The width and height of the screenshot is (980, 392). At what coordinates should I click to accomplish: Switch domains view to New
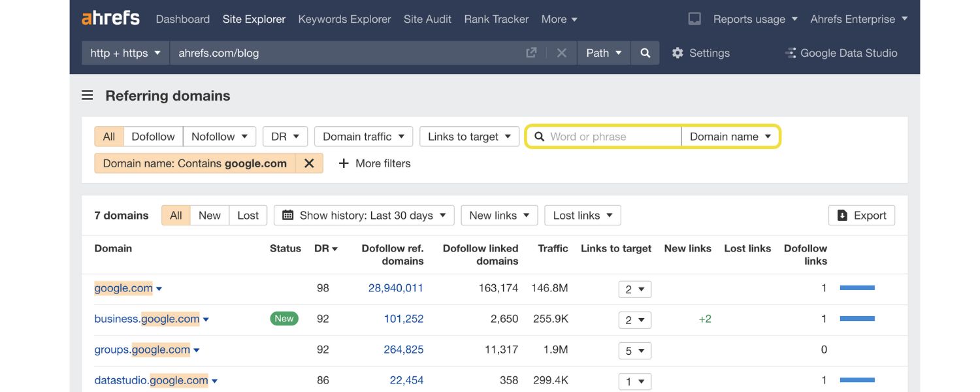point(209,215)
